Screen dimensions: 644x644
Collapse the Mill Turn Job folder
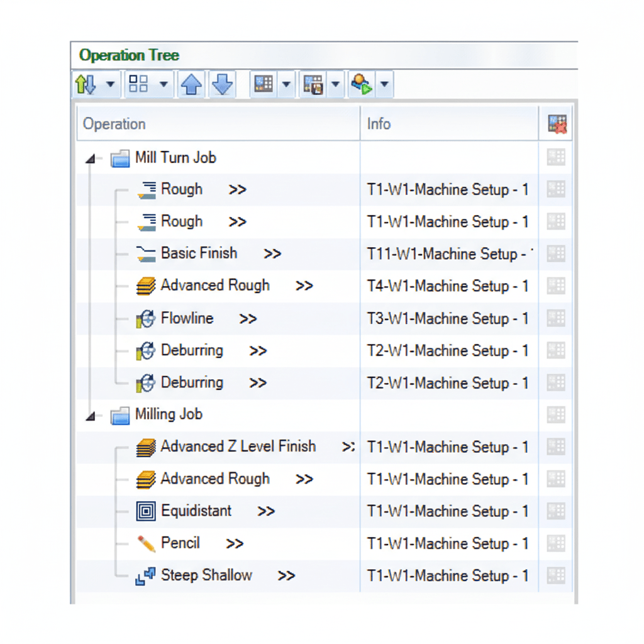click(x=91, y=158)
